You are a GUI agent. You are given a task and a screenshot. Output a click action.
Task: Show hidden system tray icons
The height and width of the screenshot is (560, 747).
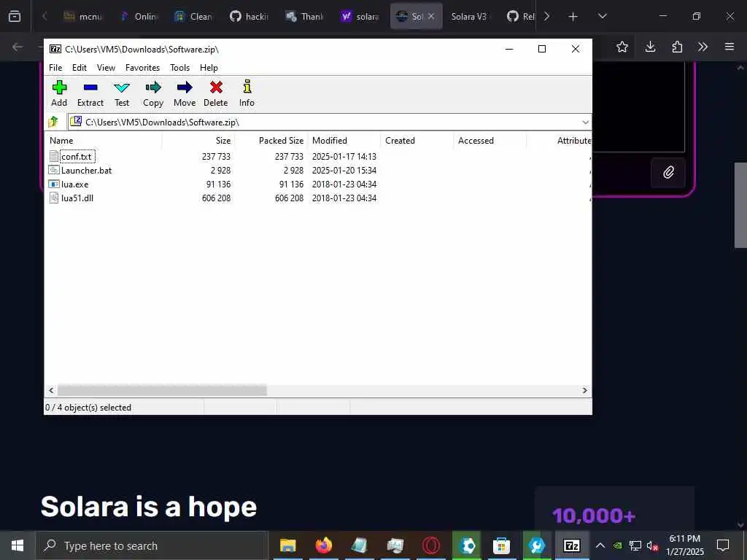600,545
